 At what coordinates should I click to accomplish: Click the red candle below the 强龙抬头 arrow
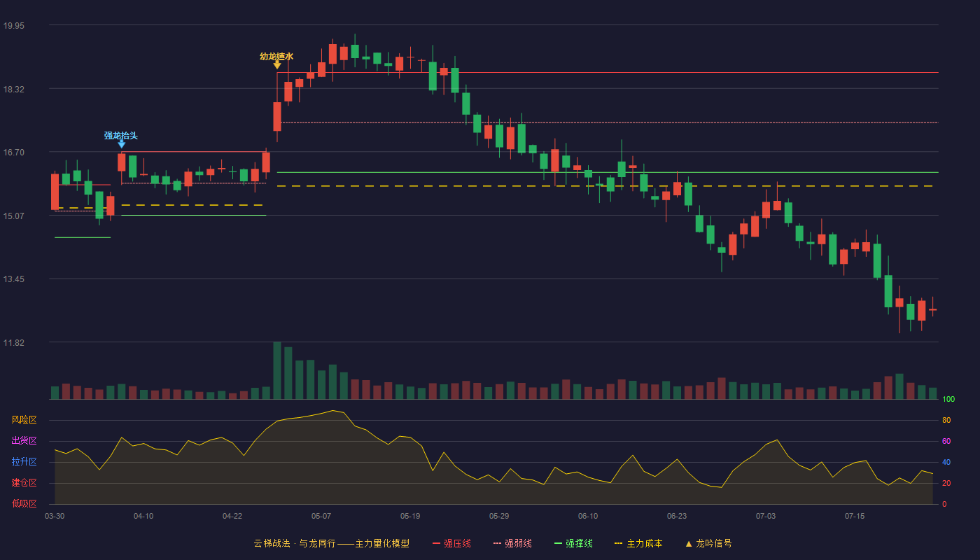(x=122, y=162)
